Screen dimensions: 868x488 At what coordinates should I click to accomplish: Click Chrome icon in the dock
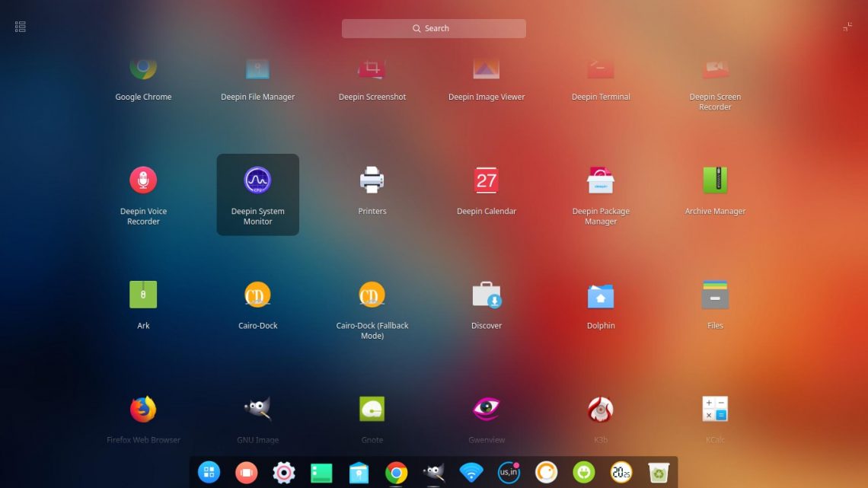397,473
